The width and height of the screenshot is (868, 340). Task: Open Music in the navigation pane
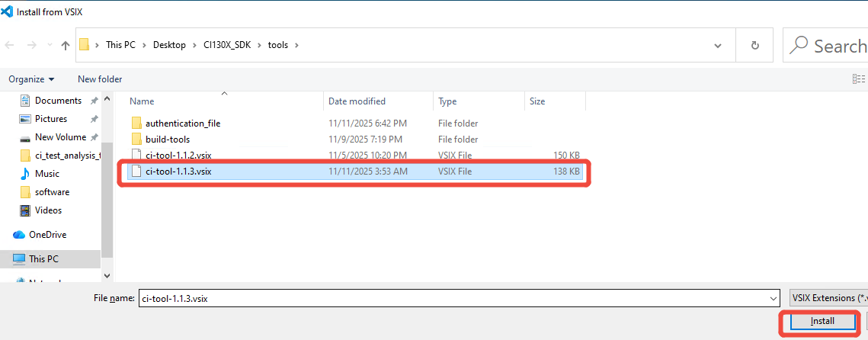pyautogui.click(x=46, y=174)
